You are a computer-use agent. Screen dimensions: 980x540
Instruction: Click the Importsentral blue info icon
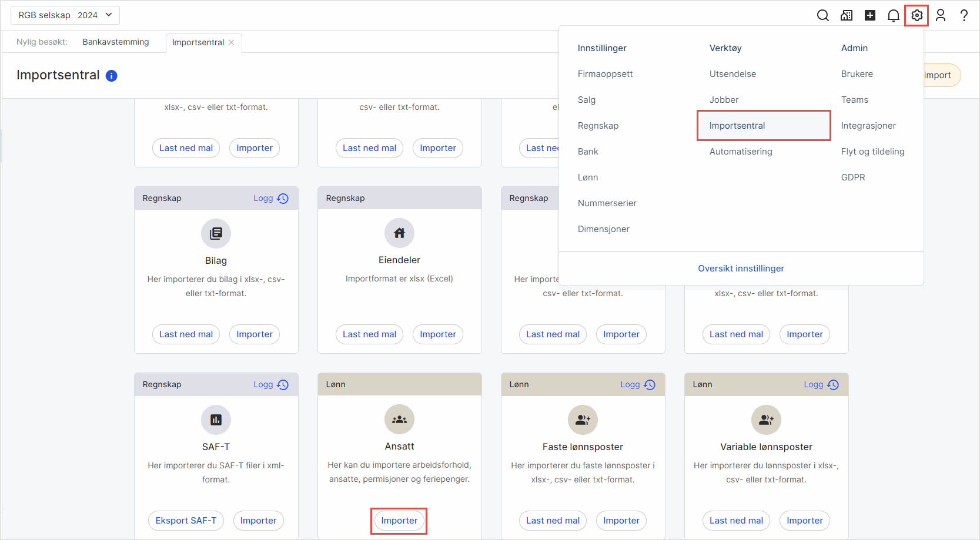(111, 76)
